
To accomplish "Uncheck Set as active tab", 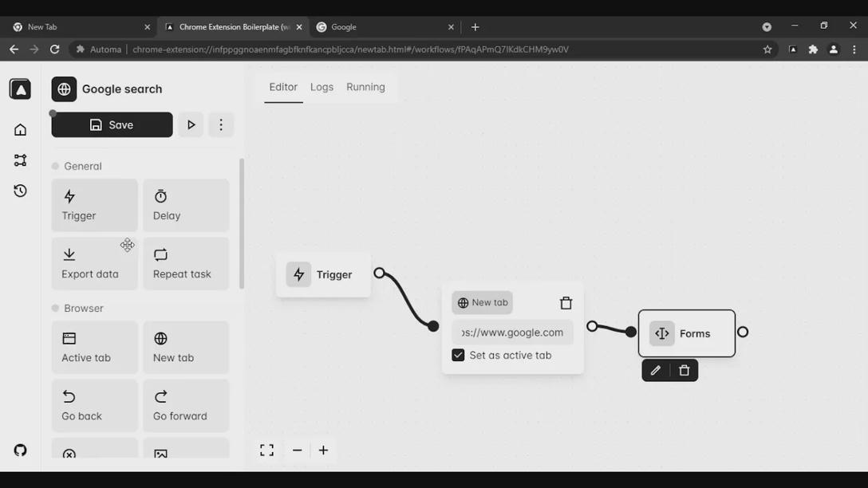I will (x=458, y=355).
